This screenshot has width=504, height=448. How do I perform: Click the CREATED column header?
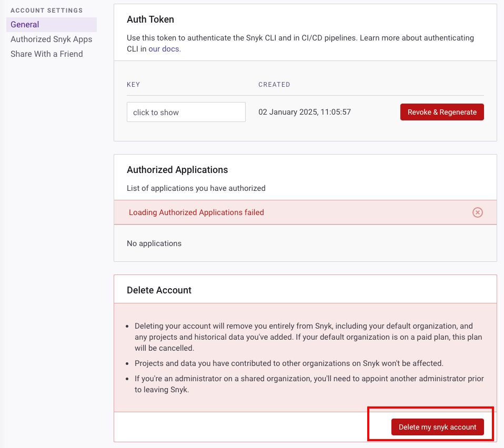click(x=274, y=85)
